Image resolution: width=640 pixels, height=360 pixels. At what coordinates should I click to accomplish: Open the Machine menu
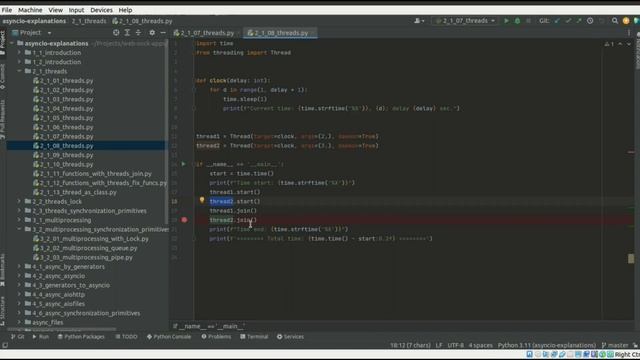[30, 10]
